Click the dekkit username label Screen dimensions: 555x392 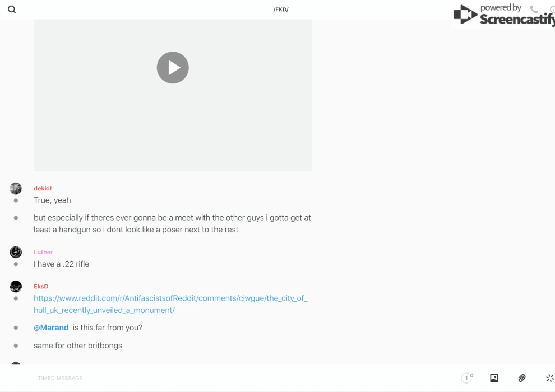click(x=43, y=188)
